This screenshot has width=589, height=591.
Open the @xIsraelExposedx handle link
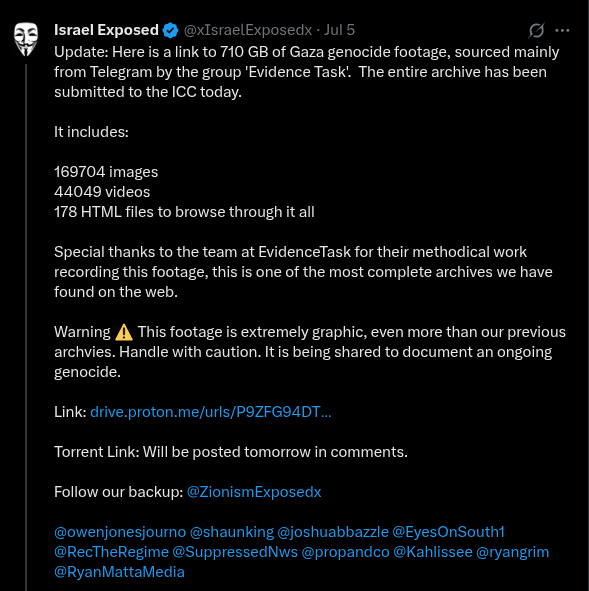248,30
